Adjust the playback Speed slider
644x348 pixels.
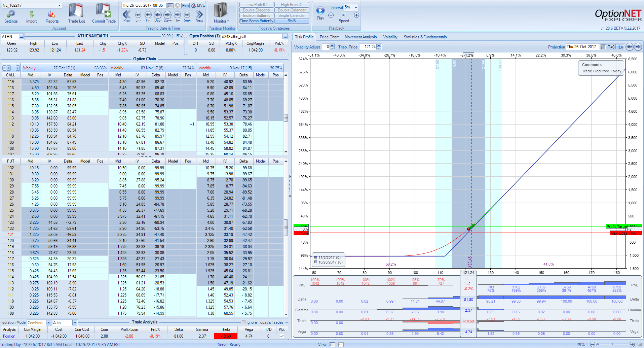[x=344, y=15]
